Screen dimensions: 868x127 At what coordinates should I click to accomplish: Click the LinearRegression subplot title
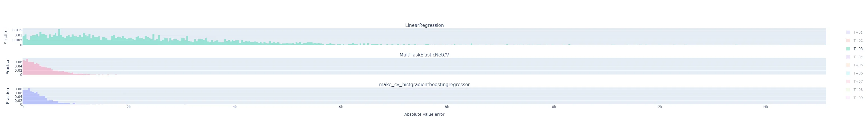click(424, 25)
